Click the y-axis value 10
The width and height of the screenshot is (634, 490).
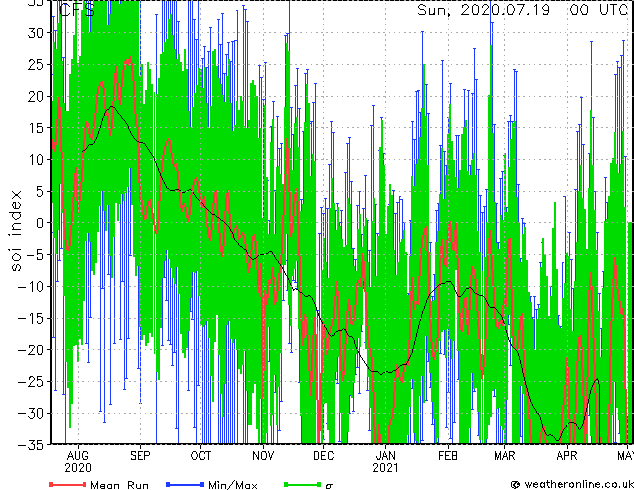coord(35,160)
